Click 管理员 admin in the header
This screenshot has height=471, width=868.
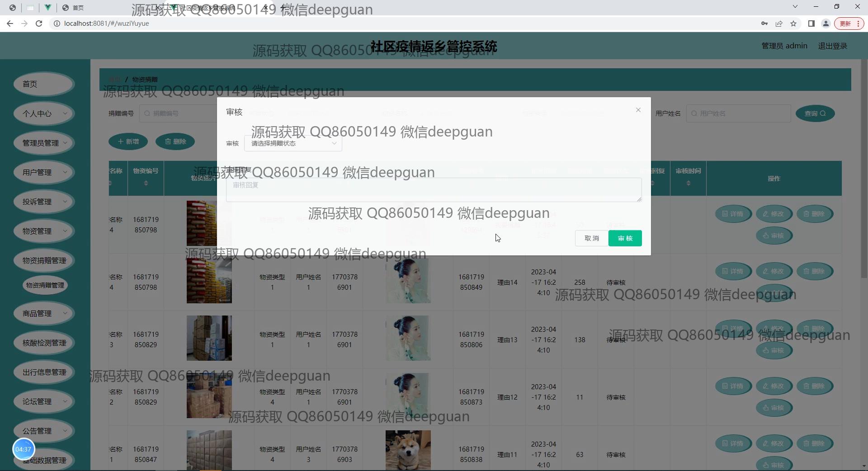784,46
